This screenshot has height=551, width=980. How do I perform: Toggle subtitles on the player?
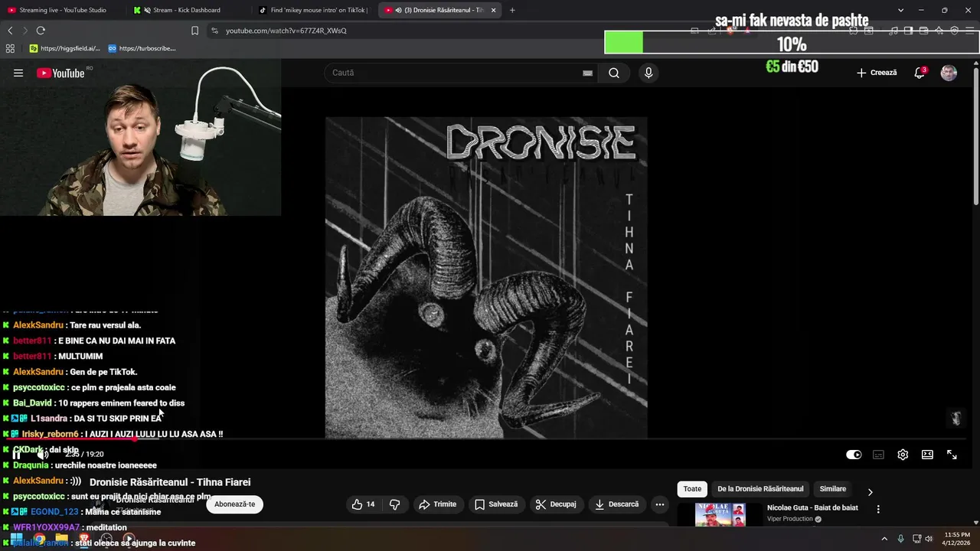[878, 455]
